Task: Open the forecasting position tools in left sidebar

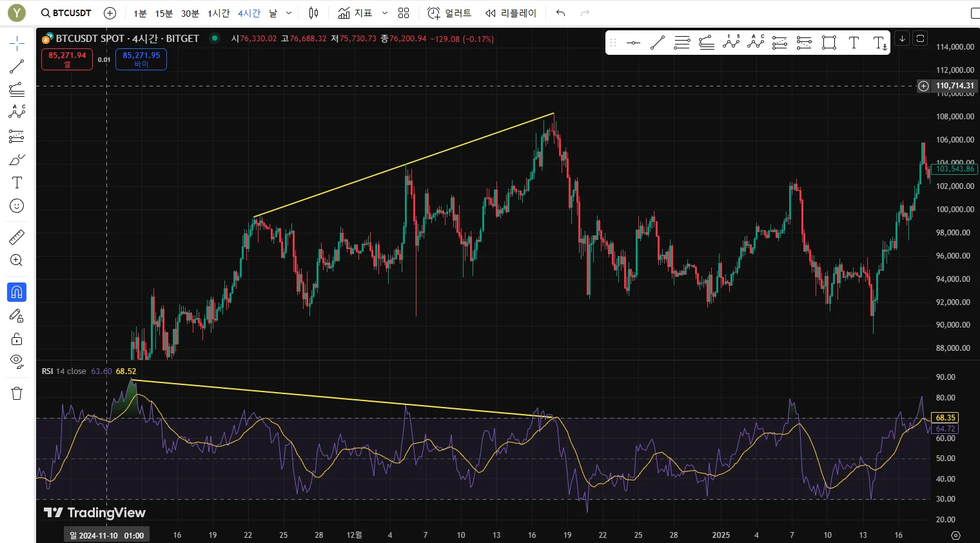Action: click(x=17, y=136)
